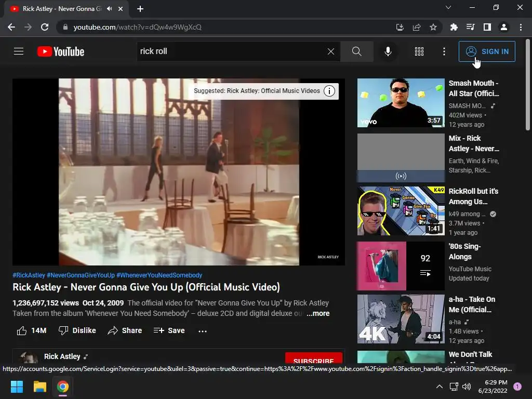Open RickRoll Among Us thumbnail
532x399 pixels.
[x=401, y=211]
